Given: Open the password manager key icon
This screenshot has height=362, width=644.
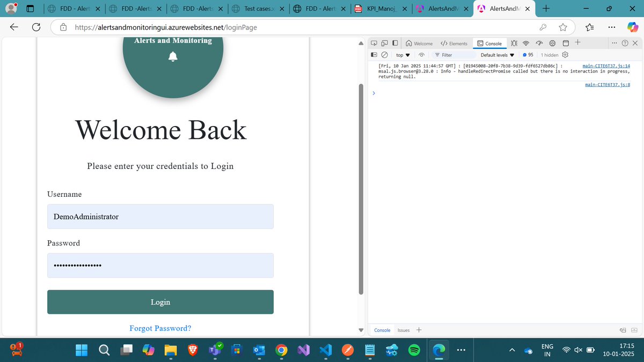Looking at the screenshot, I should click(543, 27).
